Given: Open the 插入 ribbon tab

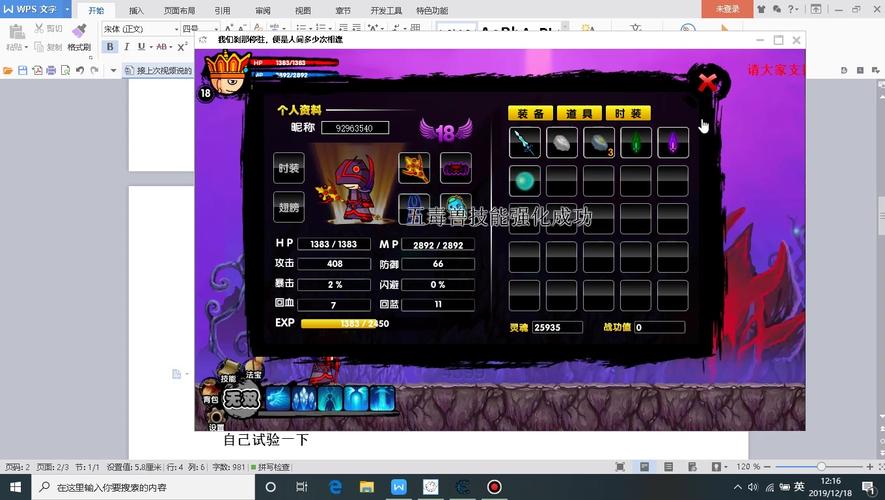Looking at the screenshot, I should (x=136, y=10).
